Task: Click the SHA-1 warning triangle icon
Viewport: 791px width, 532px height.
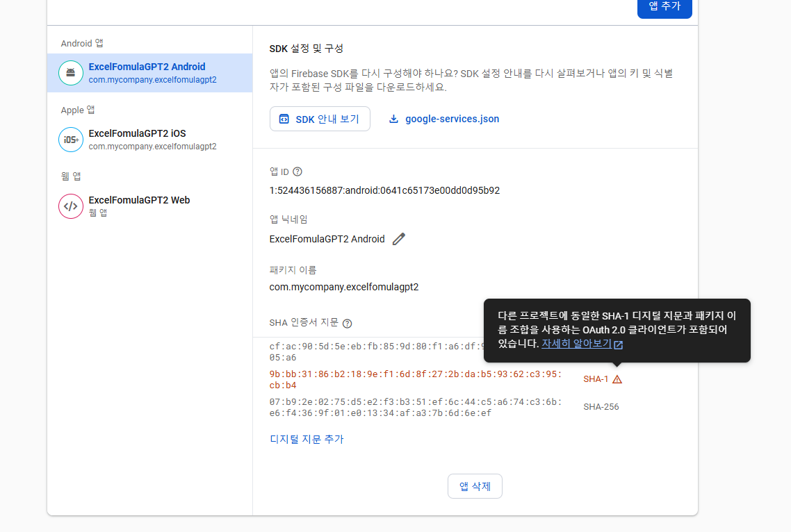Action: point(617,379)
